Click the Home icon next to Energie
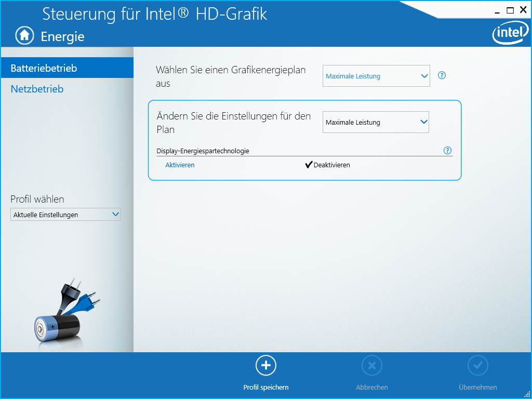The image size is (532, 399). tap(24, 35)
